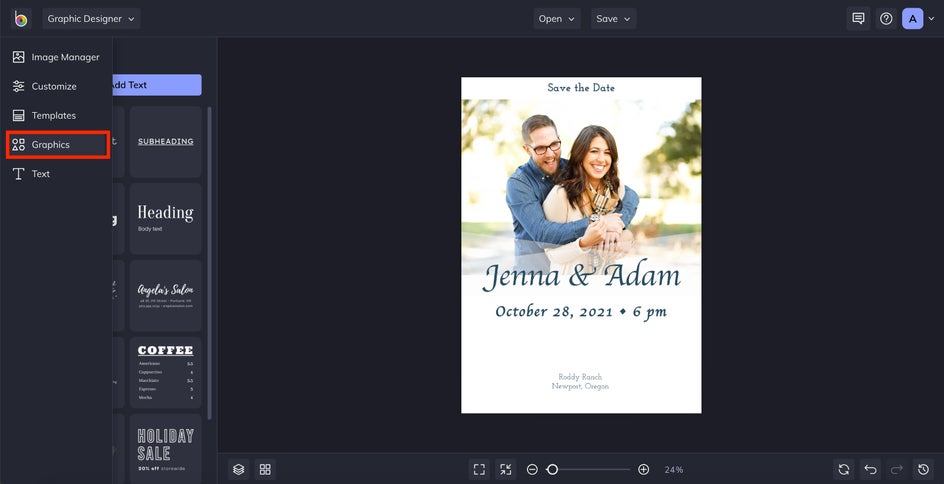Expand the Save dropdown menu
This screenshot has height=484, width=944.
[613, 18]
